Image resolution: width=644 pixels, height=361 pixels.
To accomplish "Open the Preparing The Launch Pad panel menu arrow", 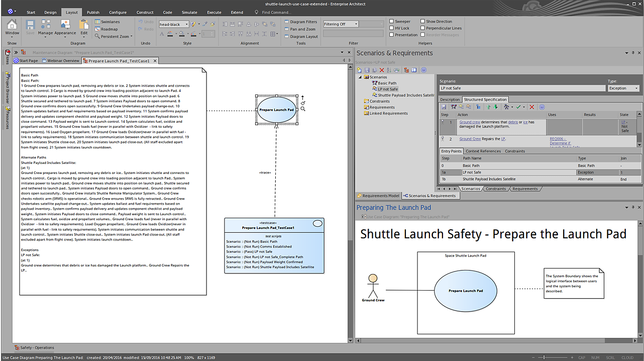I will point(626,207).
